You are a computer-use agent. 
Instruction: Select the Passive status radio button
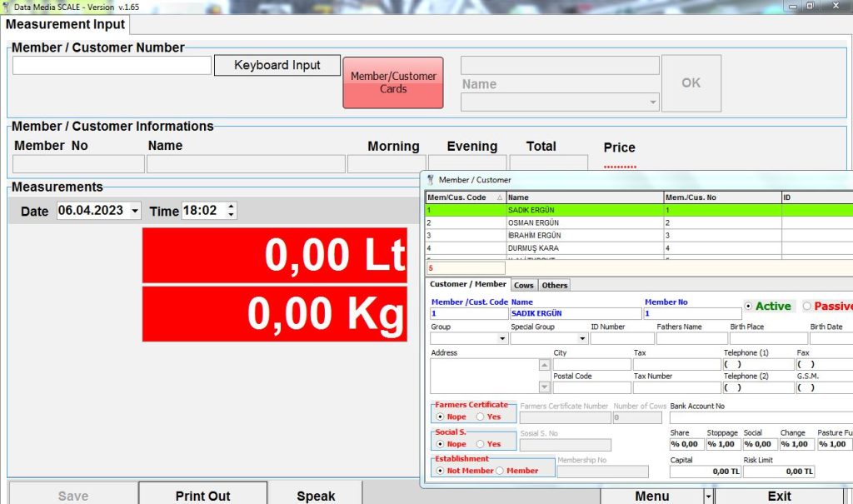[806, 307]
